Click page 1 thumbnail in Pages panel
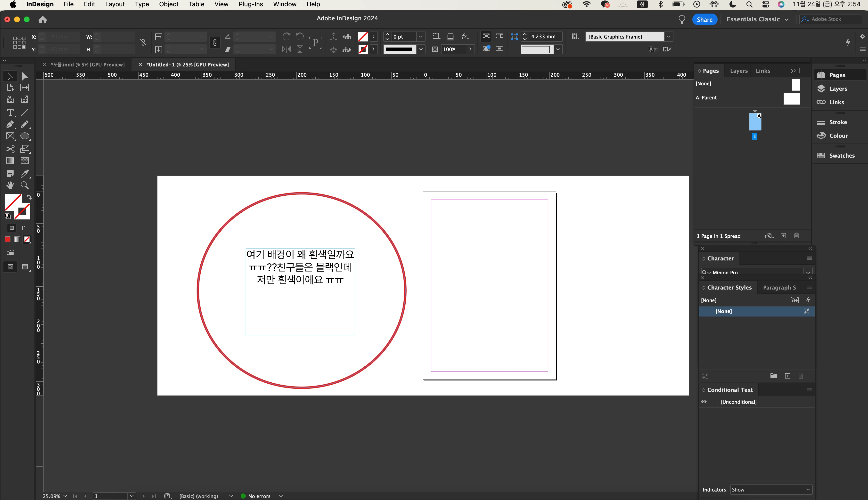This screenshot has width=868, height=500. point(755,122)
